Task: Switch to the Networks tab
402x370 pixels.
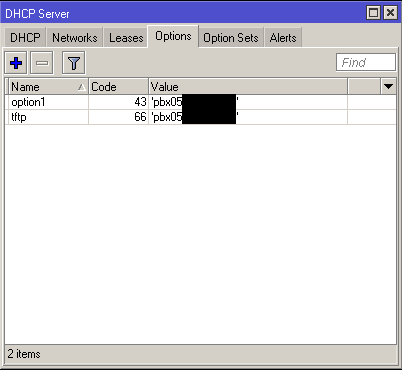Action: [x=75, y=38]
